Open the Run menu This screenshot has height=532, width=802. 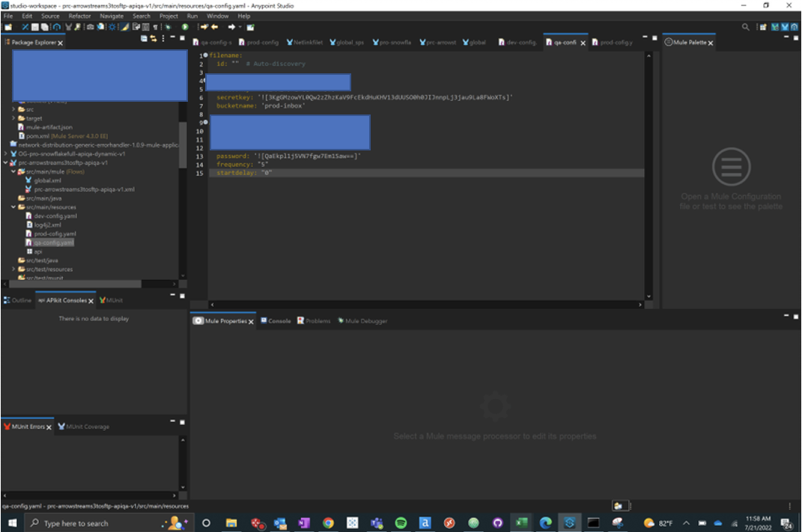(192, 16)
